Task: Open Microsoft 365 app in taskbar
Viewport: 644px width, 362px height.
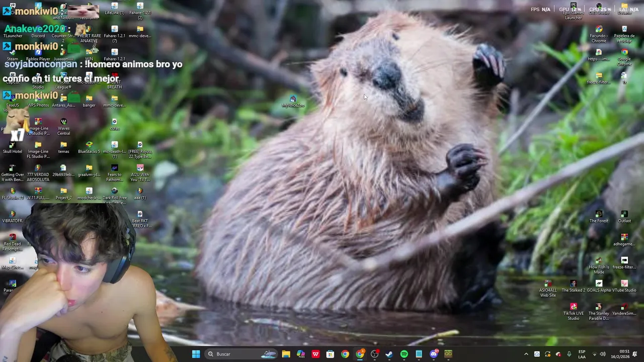Action: [301, 354]
